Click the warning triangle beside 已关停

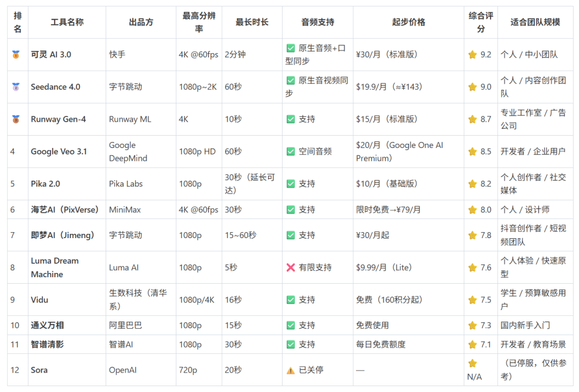coord(291,370)
